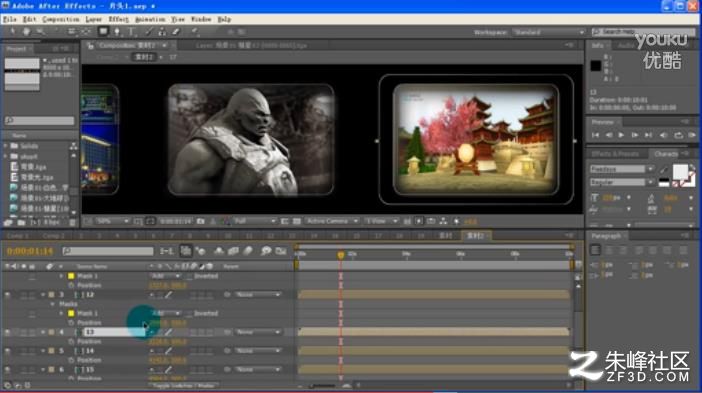Open the 1 View layout dropdown
The image size is (702, 393).
point(381,221)
